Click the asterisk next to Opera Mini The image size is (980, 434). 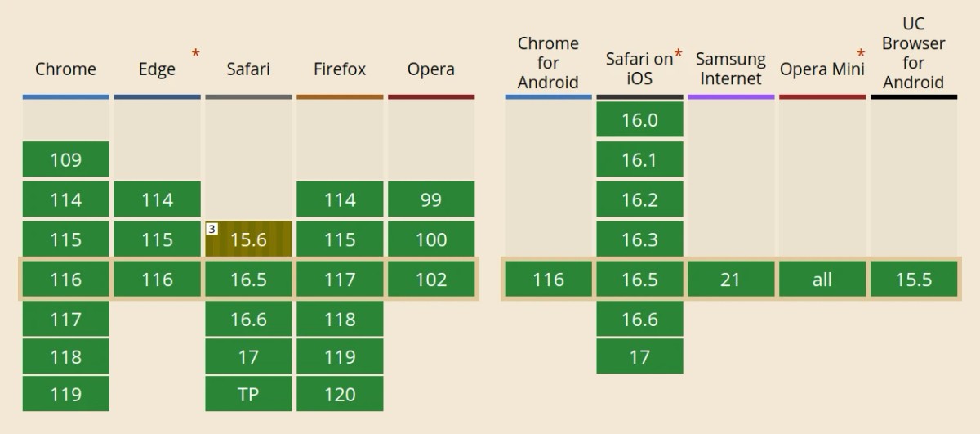(860, 54)
